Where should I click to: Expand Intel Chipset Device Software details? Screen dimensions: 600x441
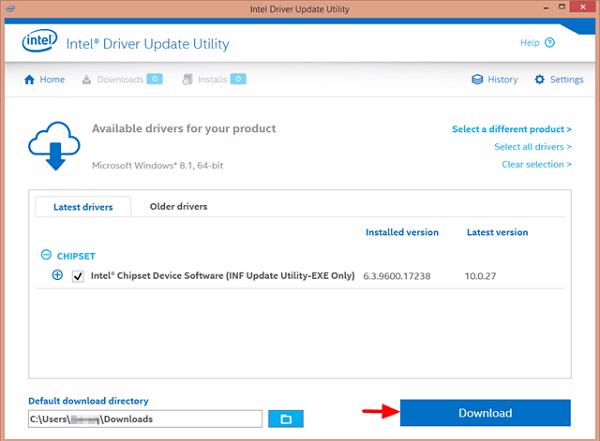(x=57, y=276)
